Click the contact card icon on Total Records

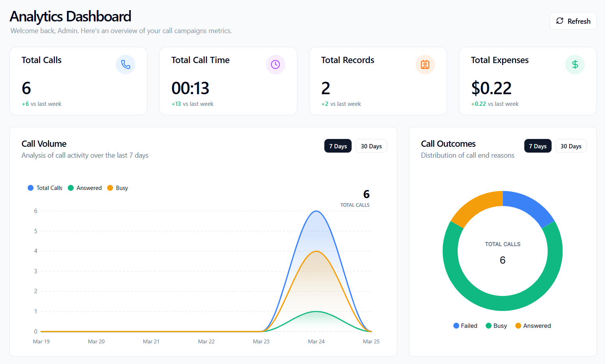tap(425, 65)
